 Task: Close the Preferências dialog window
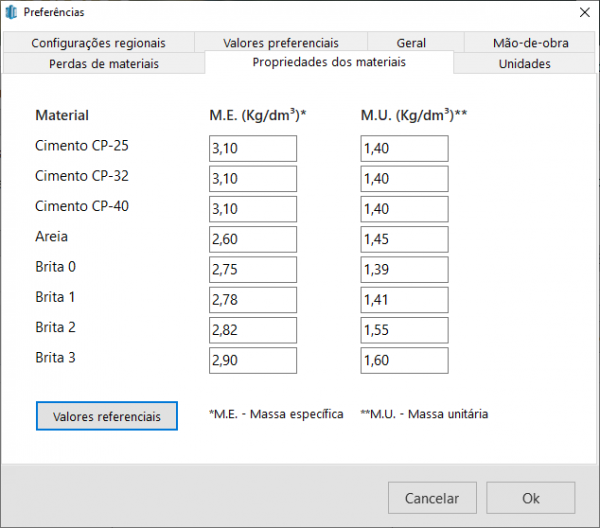tap(583, 12)
